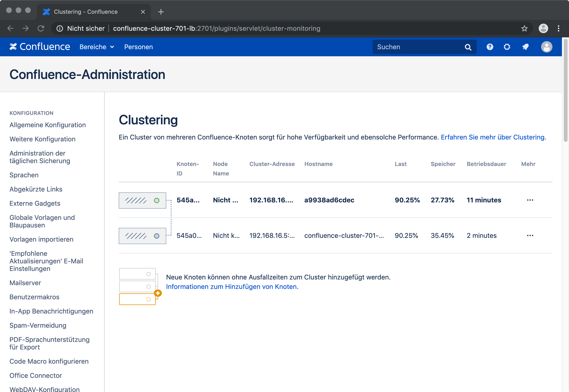Click the Cluster-Adresse column header
Image resolution: width=569 pixels, height=392 pixels.
[x=272, y=164]
